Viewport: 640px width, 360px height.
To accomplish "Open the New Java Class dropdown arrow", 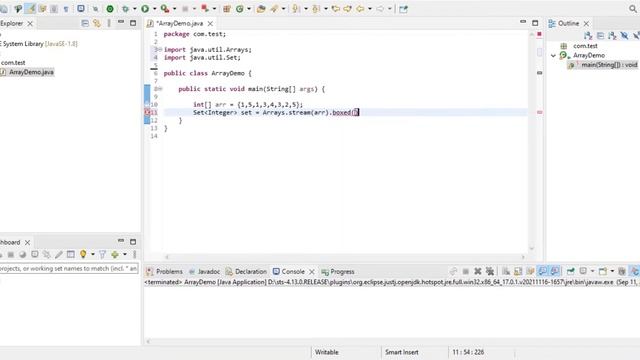I will click(249, 9).
